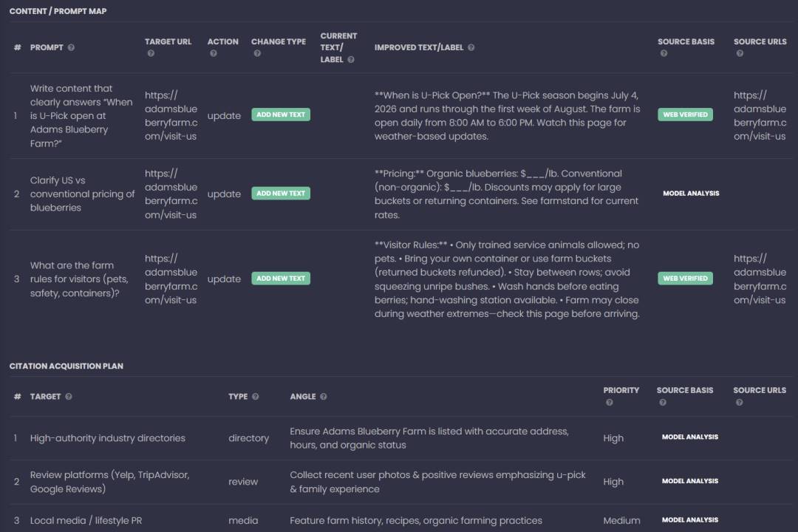Click help icon under ACTION column header
This screenshot has width=798, height=532.
213,53
